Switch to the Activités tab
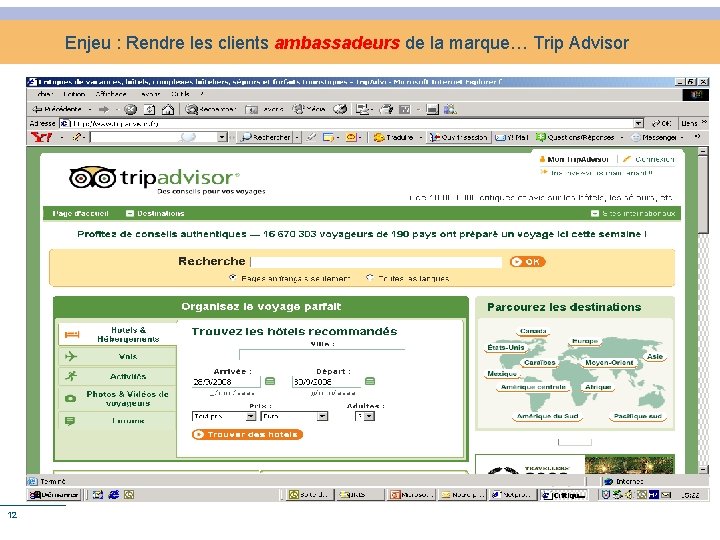 coord(118,376)
